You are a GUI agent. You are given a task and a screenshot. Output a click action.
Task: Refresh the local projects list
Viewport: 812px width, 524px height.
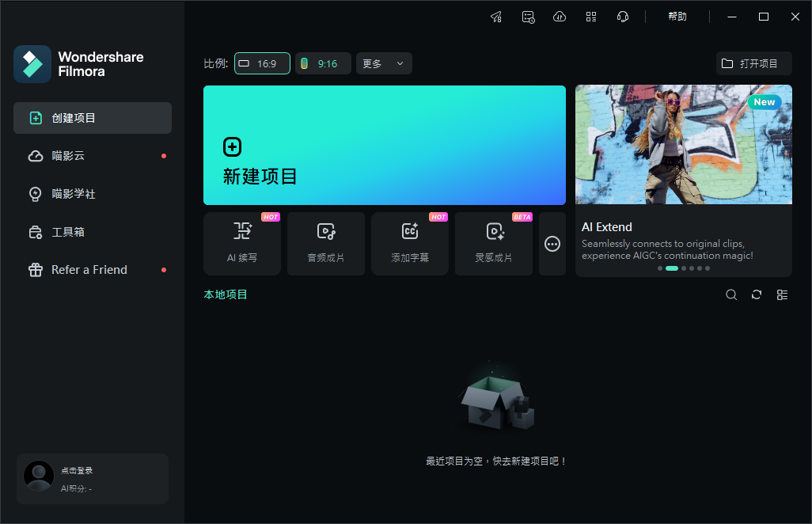click(x=757, y=294)
